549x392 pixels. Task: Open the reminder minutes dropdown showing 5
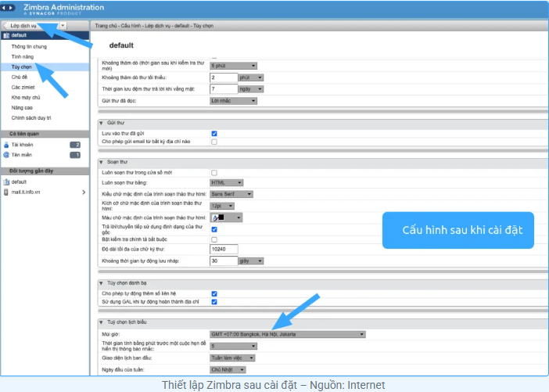pyautogui.click(x=234, y=346)
